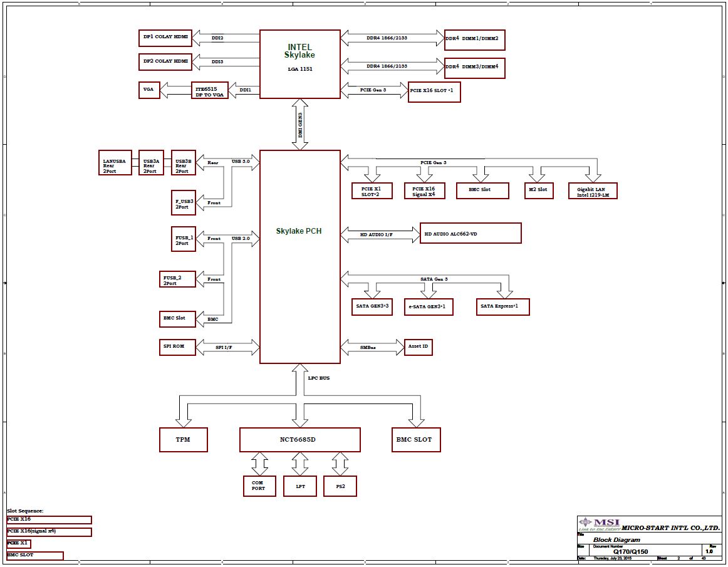This screenshot has width=728, height=567.
Task: Select the FUSB_2 2Port box
Action: click(177, 279)
